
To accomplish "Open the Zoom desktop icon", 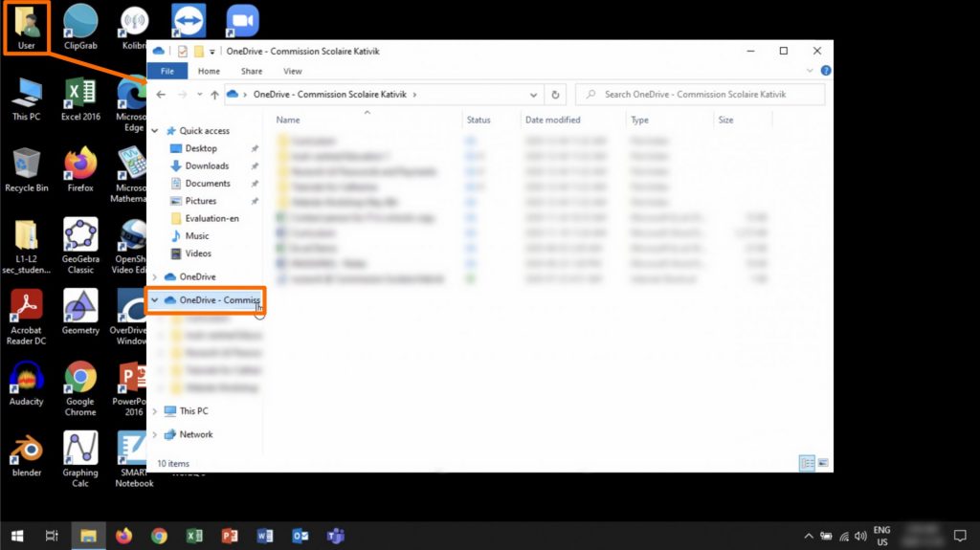I will point(242,19).
